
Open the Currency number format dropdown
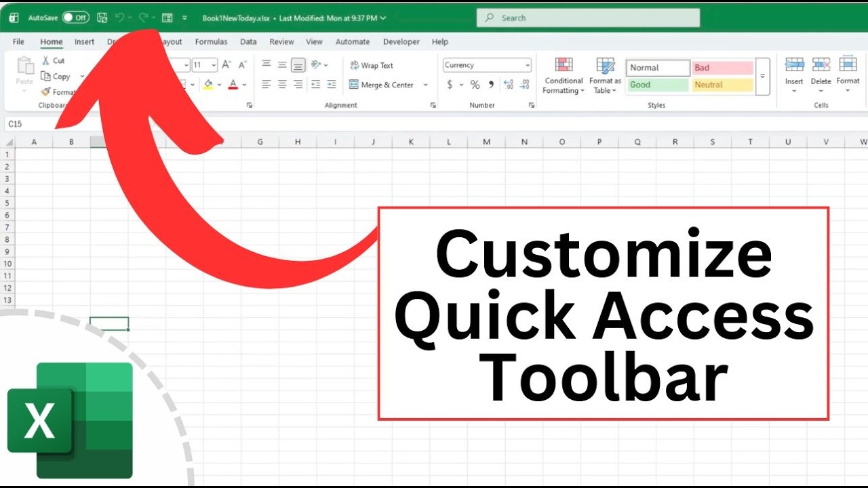488,65
